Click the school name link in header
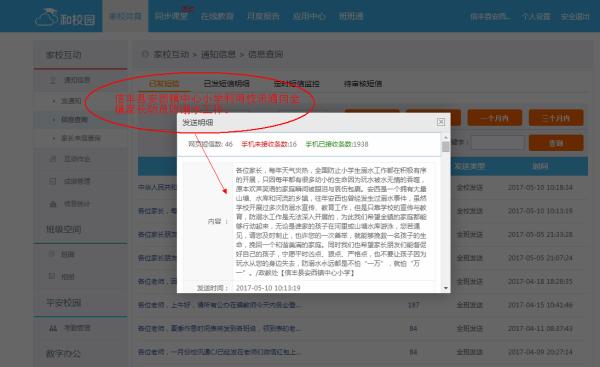The height and width of the screenshot is (367, 600). (490, 16)
